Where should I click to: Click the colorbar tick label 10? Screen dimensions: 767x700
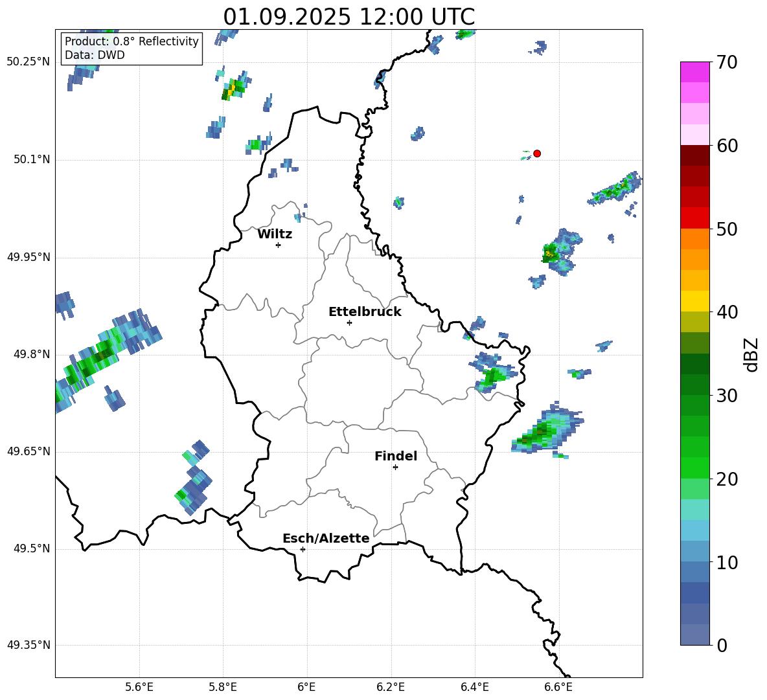click(x=727, y=562)
